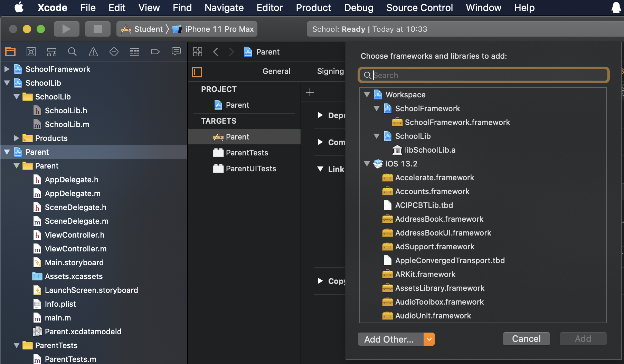Go back with the left chevron
Screen dimensions: 624x364
click(216, 52)
